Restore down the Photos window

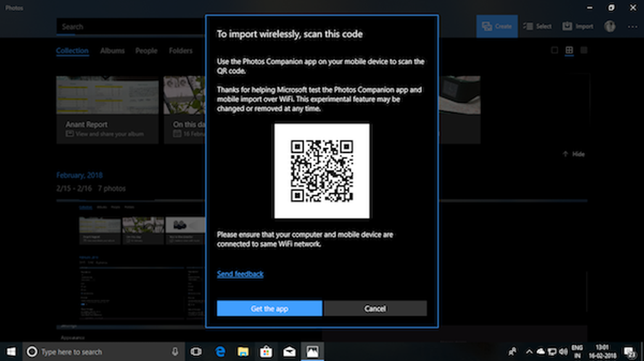tap(611, 8)
